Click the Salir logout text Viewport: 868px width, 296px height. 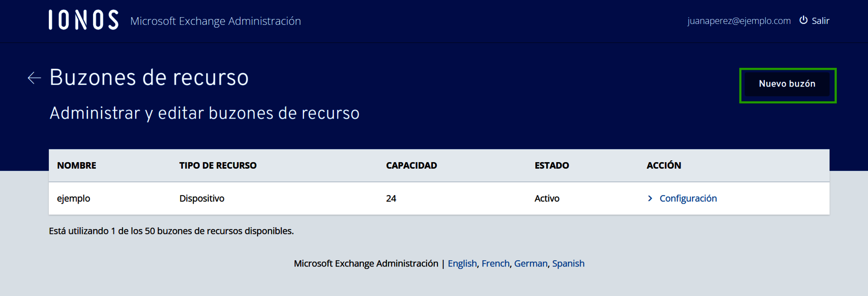point(820,21)
